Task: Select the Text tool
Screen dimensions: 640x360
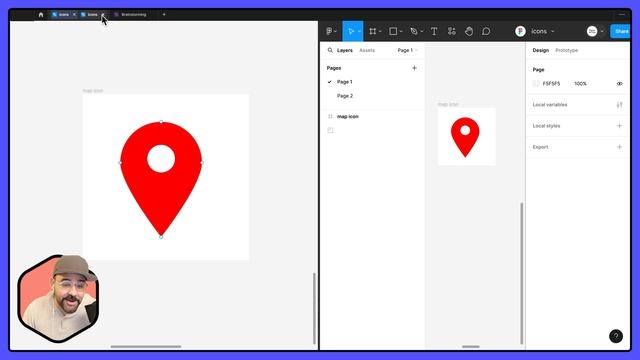Action: [434, 31]
